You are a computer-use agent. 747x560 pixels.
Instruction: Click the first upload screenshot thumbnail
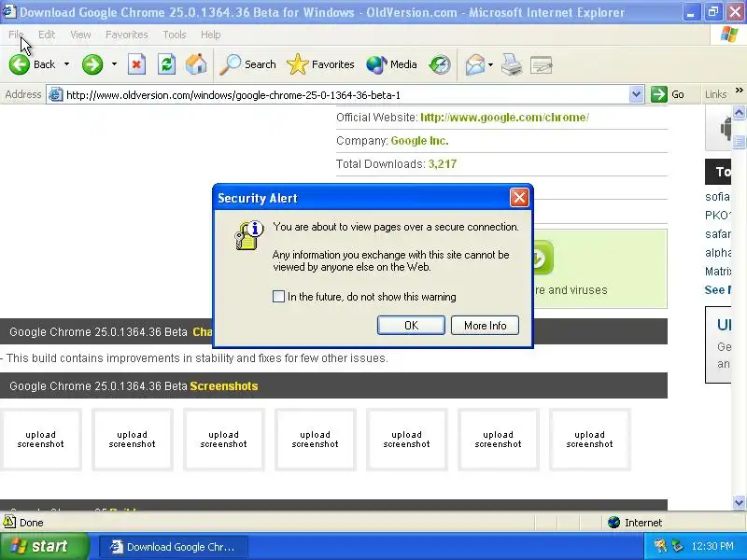click(x=40, y=440)
